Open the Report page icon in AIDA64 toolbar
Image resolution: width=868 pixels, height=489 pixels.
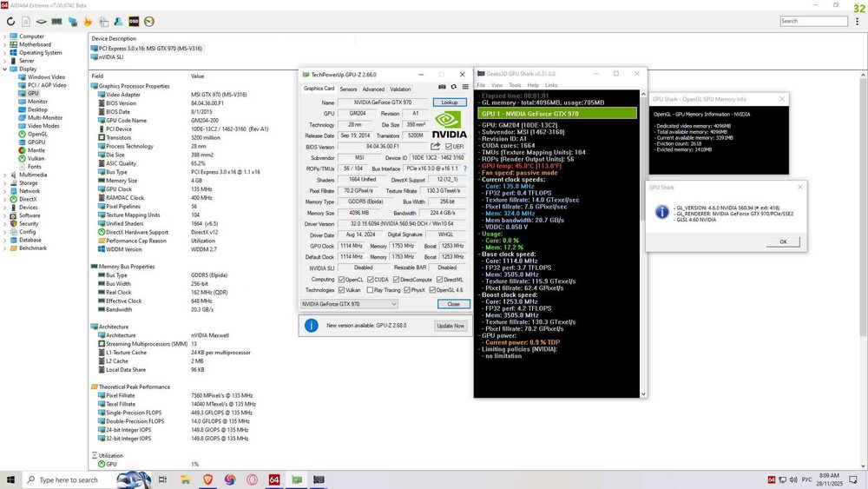[x=26, y=22]
